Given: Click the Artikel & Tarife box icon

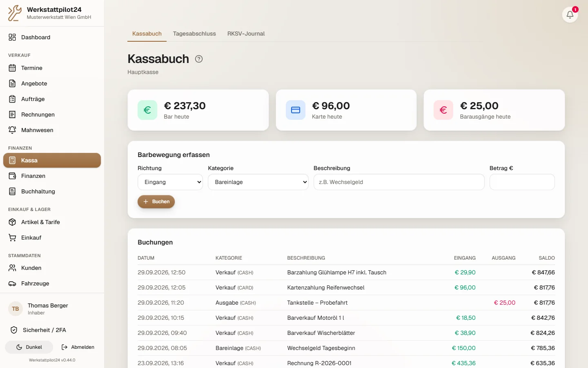Looking at the screenshot, I should (x=12, y=222).
